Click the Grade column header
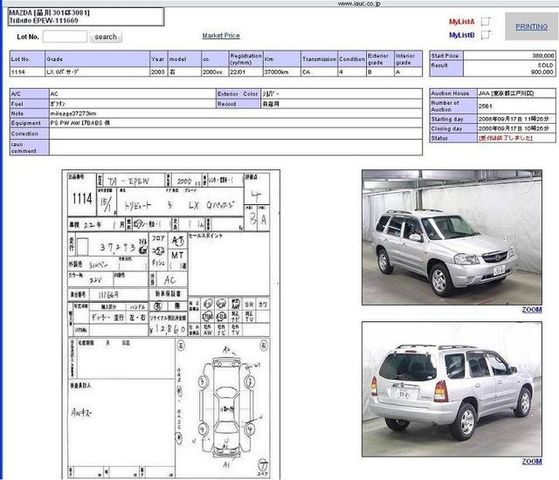The width and height of the screenshot is (559, 480). (97, 59)
